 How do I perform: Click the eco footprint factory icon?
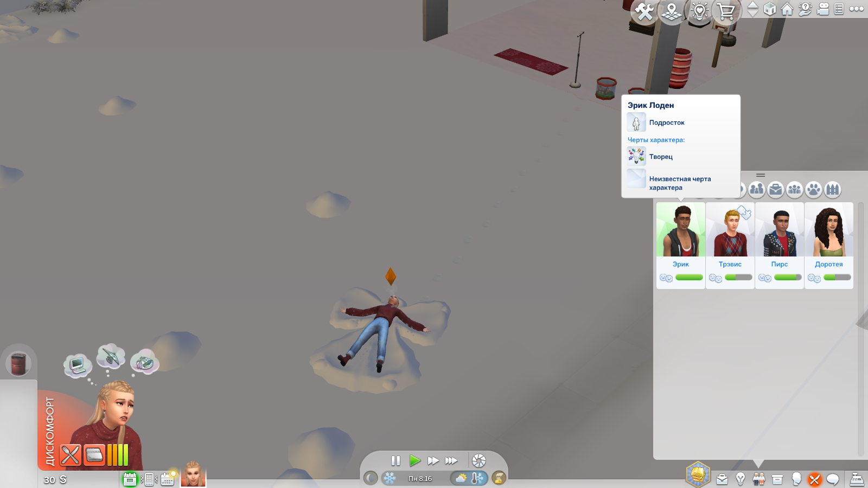click(499, 478)
